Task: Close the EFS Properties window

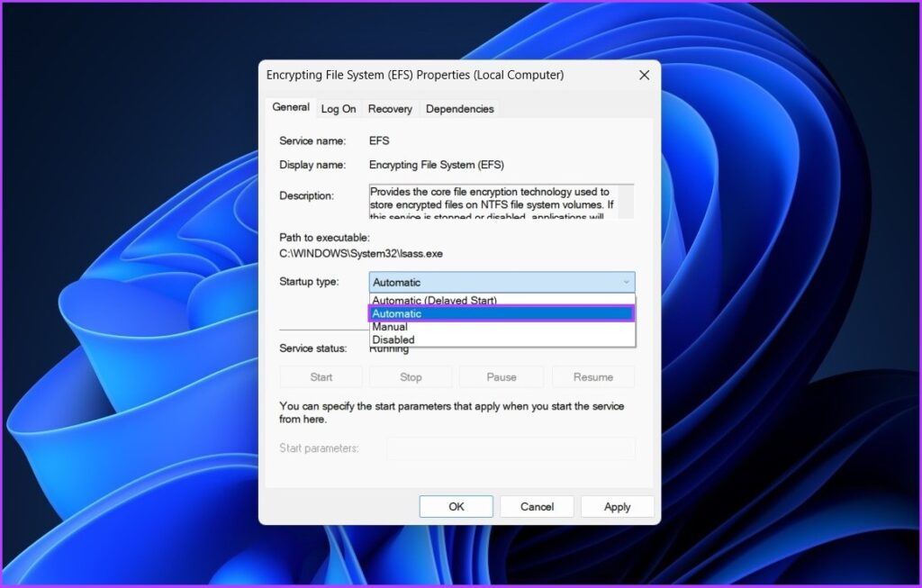Action: click(x=645, y=75)
